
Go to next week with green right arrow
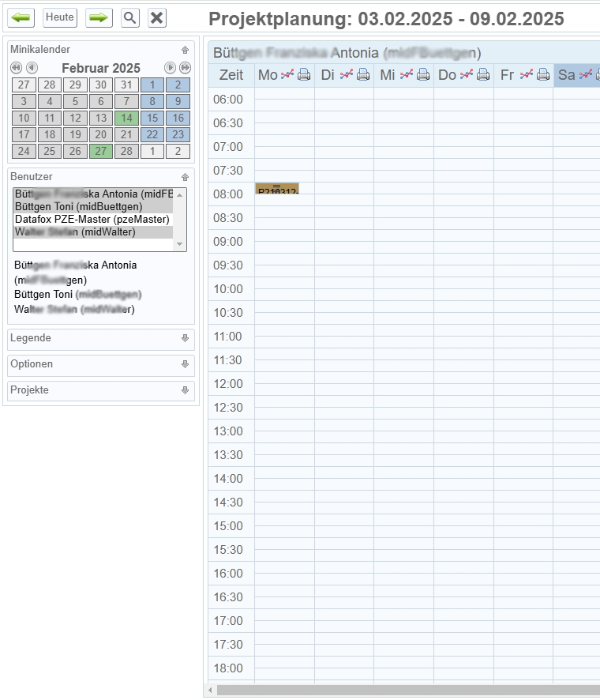tap(99, 18)
